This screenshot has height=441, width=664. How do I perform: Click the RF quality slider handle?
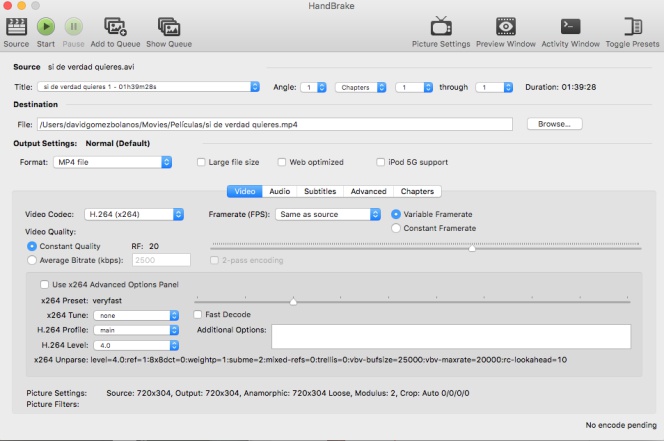pyautogui.click(x=472, y=248)
